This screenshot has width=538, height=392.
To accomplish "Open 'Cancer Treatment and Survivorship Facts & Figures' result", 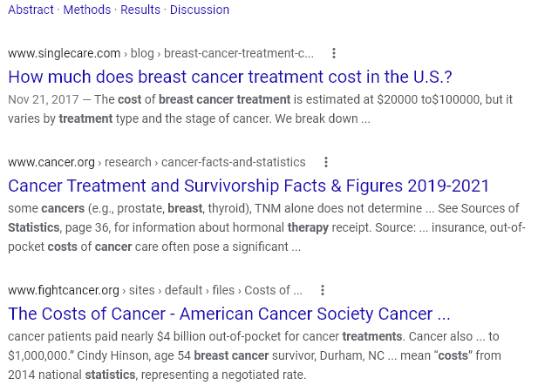I will [249, 186].
